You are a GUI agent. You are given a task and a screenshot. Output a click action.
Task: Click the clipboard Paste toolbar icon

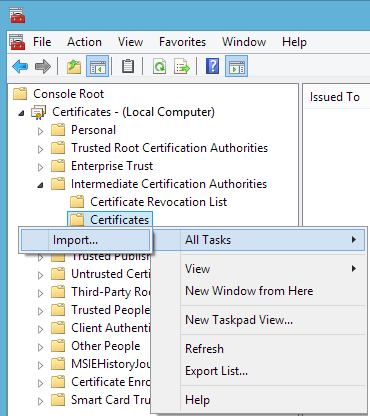(128, 66)
